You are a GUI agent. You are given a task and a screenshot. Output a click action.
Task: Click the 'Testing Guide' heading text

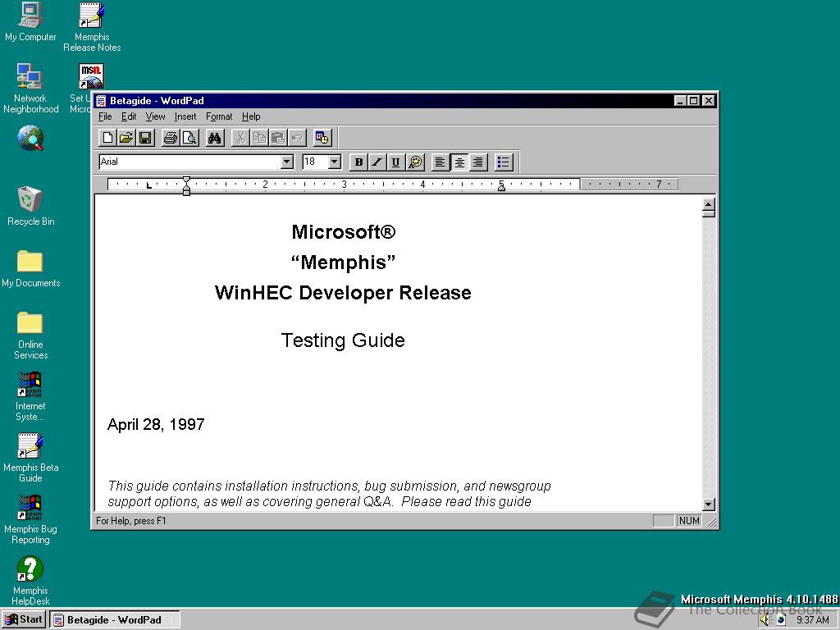pos(343,340)
